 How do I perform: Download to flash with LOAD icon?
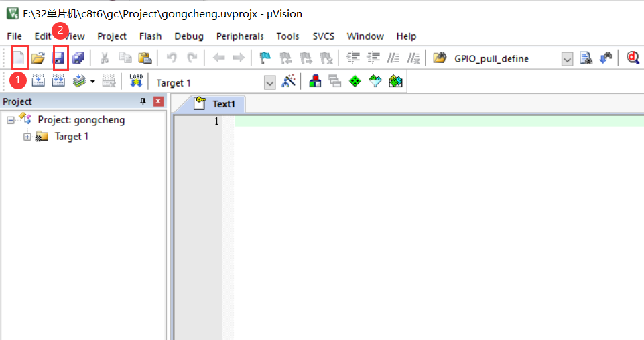pos(136,81)
